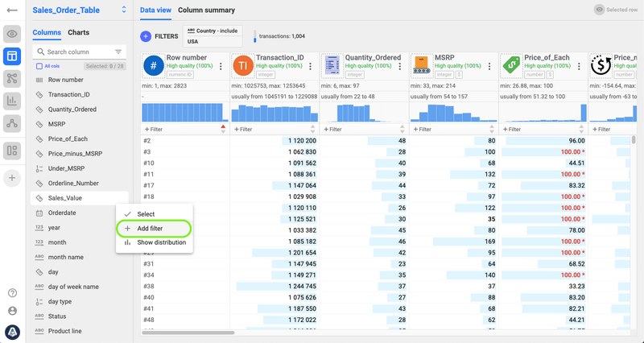Click the orange TI Transaction_ID icon
This screenshot has width=644, height=343.
point(243,66)
